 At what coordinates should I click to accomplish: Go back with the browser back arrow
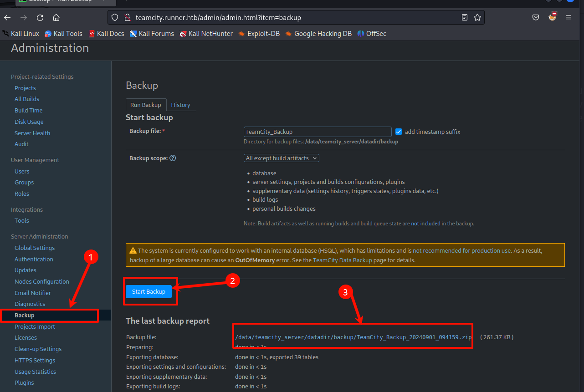pyautogui.click(x=7, y=17)
